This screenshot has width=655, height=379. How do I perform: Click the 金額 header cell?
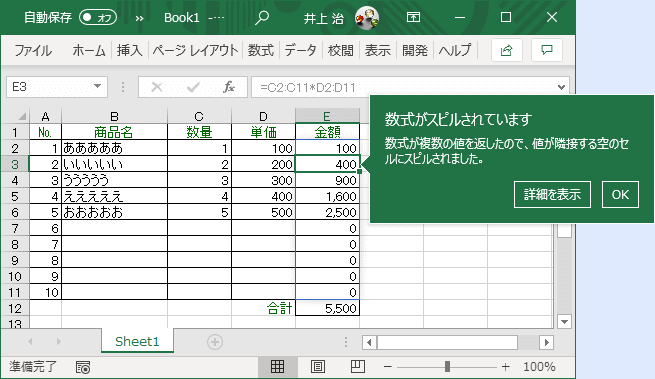327,132
